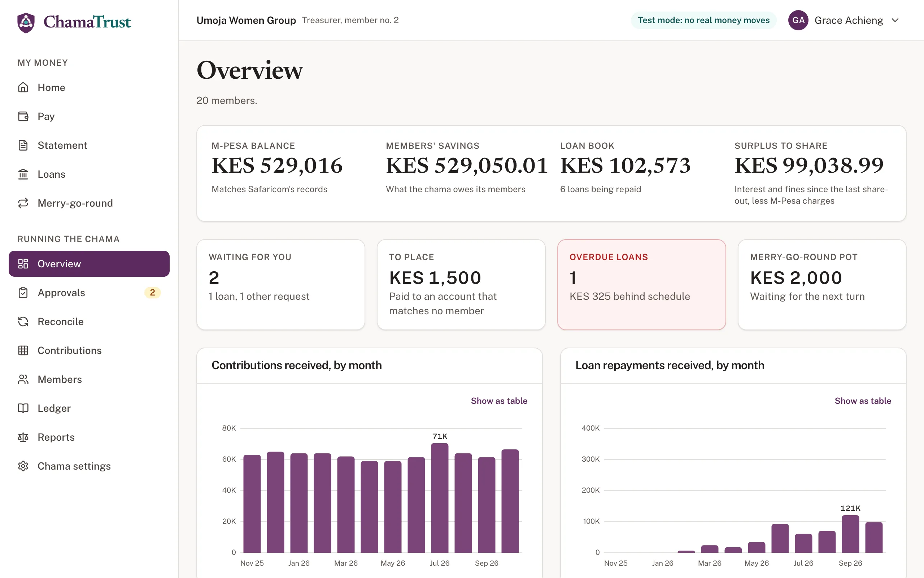
Task: Click the 121K bar in repayments chart
Action: tap(850, 534)
